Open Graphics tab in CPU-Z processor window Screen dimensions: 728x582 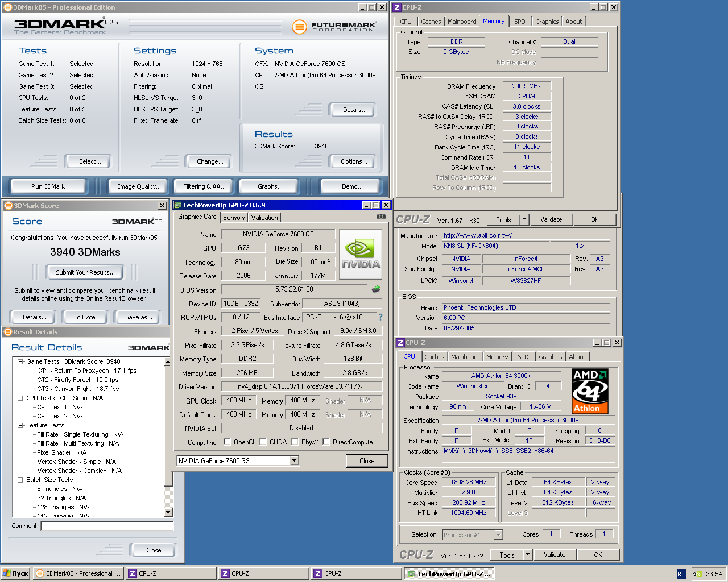(551, 357)
